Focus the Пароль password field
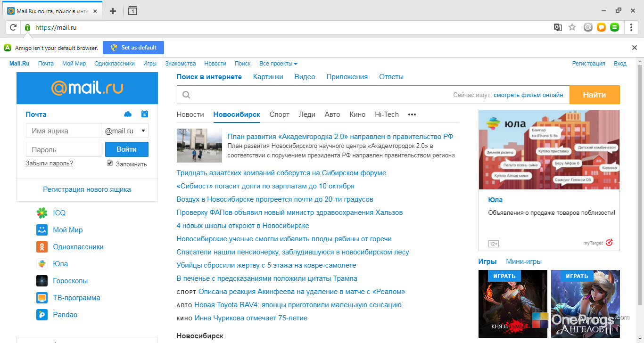This screenshot has height=343, width=644. coord(64,149)
